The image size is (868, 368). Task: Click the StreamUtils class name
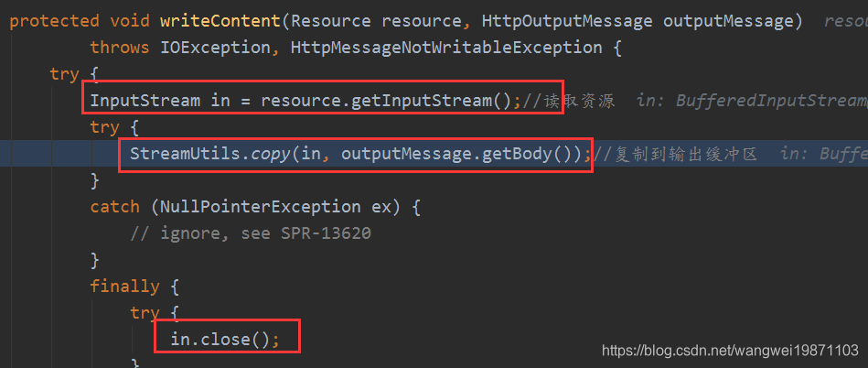point(186,154)
